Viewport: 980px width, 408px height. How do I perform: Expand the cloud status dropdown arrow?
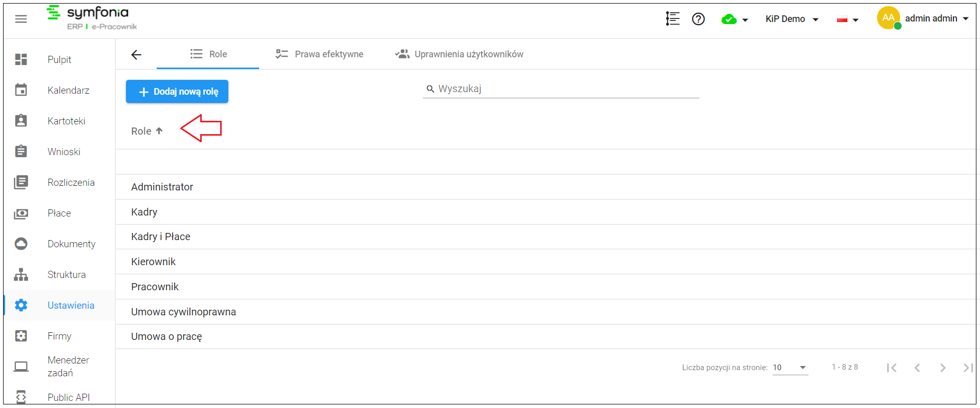click(x=745, y=20)
